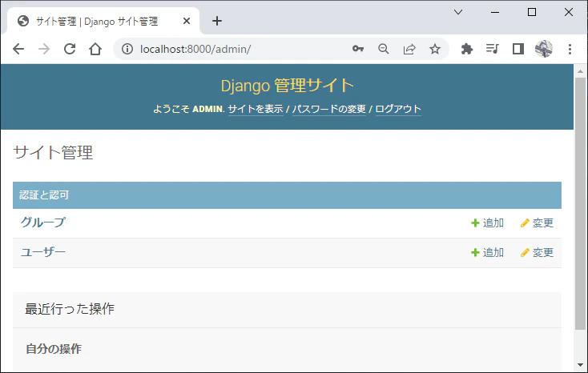The width and height of the screenshot is (588, 373).
Task: Add a new ユーザー via 追加
Action: click(x=488, y=253)
